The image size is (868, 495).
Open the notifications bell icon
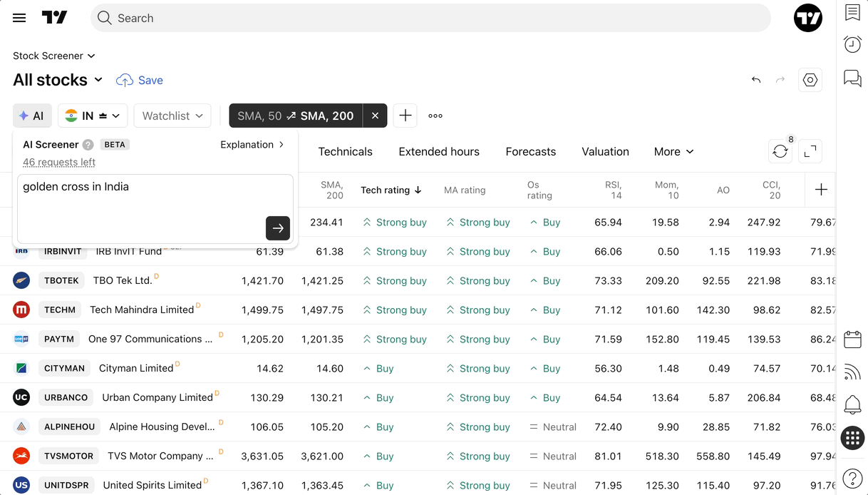click(x=852, y=405)
